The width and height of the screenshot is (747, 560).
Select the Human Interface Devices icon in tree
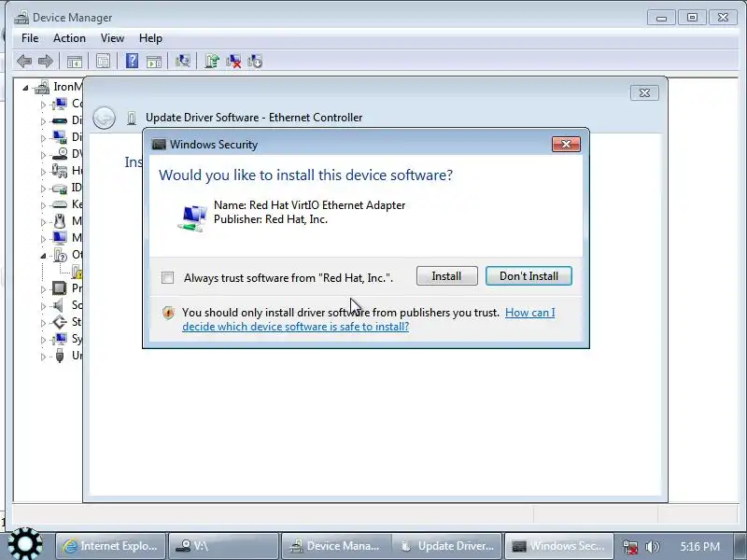coord(60,171)
